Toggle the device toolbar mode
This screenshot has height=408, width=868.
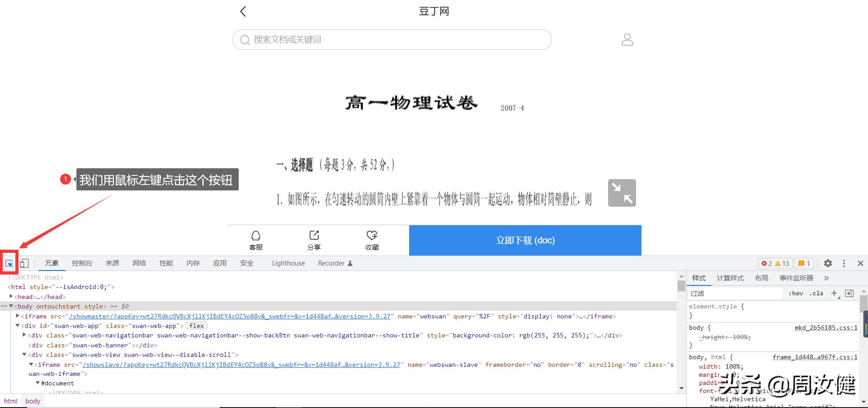(24, 263)
